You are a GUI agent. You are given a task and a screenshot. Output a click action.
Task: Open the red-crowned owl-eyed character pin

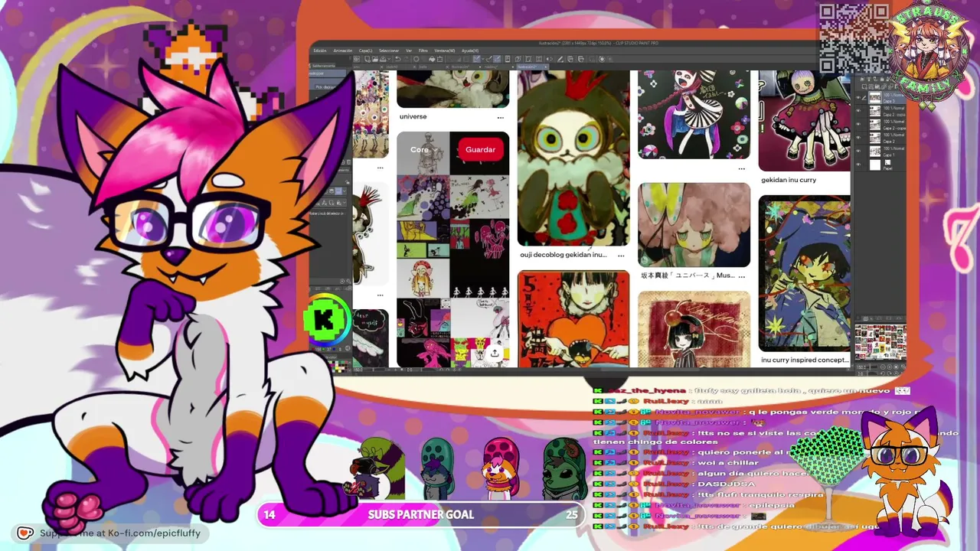click(x=573, y=158)
